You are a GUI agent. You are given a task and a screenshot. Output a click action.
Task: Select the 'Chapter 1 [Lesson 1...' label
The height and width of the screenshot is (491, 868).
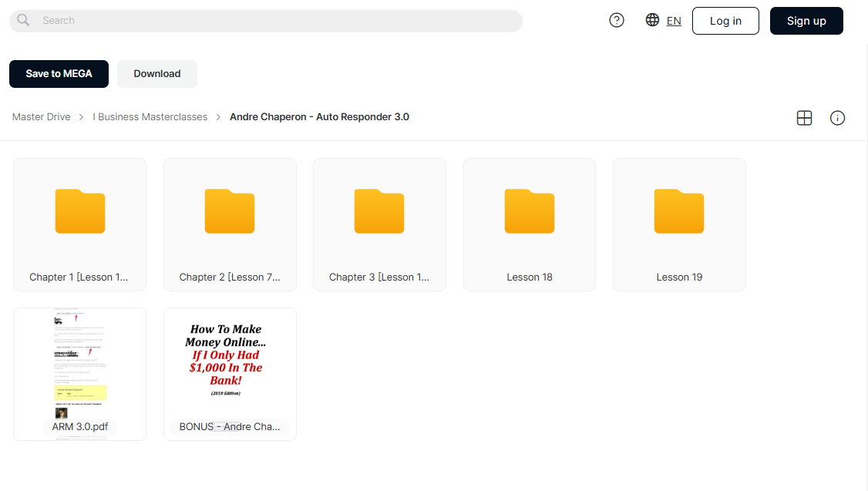click(x=79, y=277)
